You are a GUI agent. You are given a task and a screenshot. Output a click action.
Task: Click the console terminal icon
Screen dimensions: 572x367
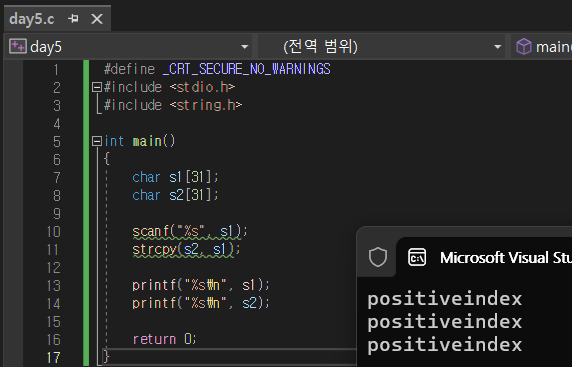[417, 257]
